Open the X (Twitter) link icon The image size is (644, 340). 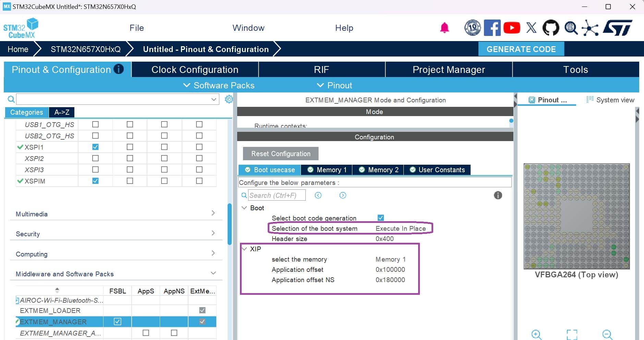coord(531,28)
